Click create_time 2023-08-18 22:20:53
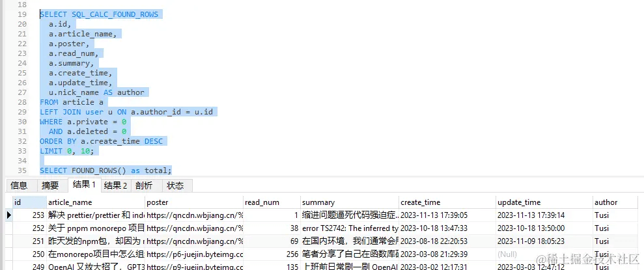The image size is (644, 270). (447, 241)
